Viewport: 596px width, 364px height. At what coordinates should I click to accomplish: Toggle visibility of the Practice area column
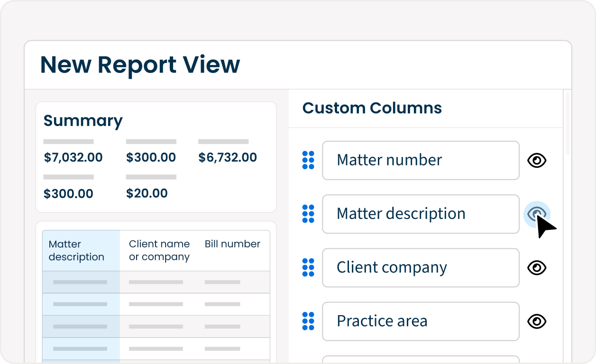click(x=536, y=321)
